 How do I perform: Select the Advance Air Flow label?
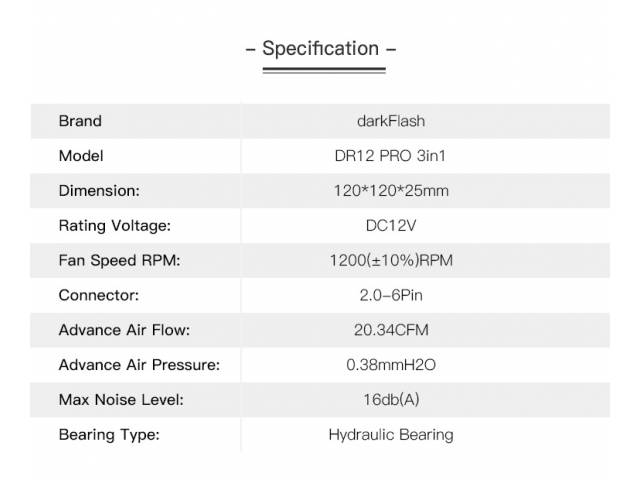[x=124, y=330]
